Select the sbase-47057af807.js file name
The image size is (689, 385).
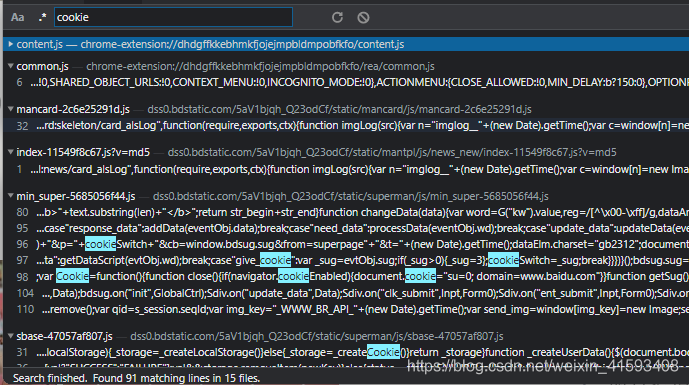[64, 336]
